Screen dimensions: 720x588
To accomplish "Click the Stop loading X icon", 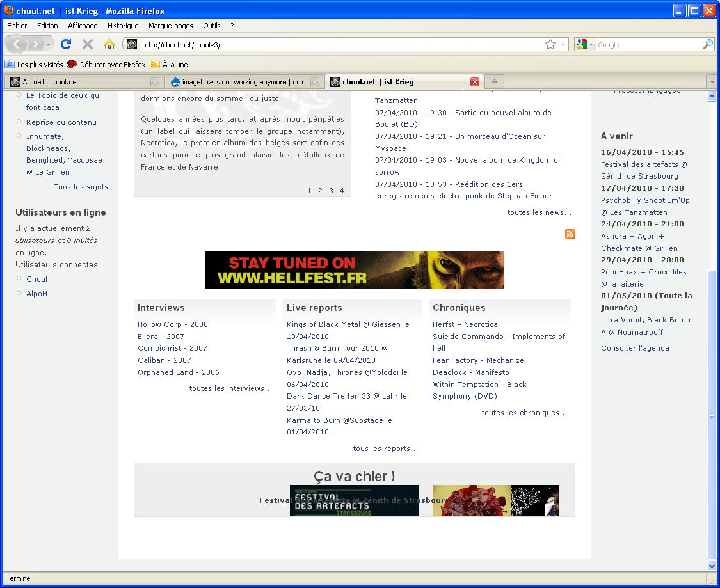I will coord(87,44).
